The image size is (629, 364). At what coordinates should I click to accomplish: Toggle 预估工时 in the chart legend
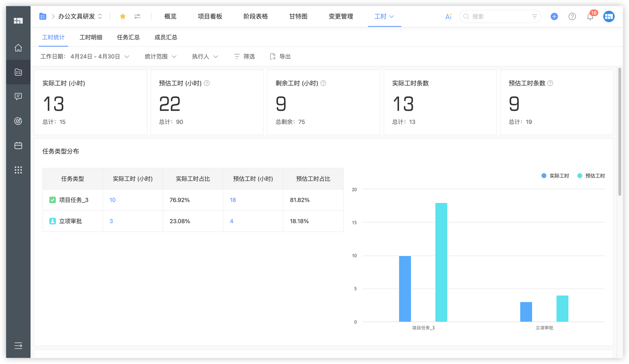pos(591,176)
